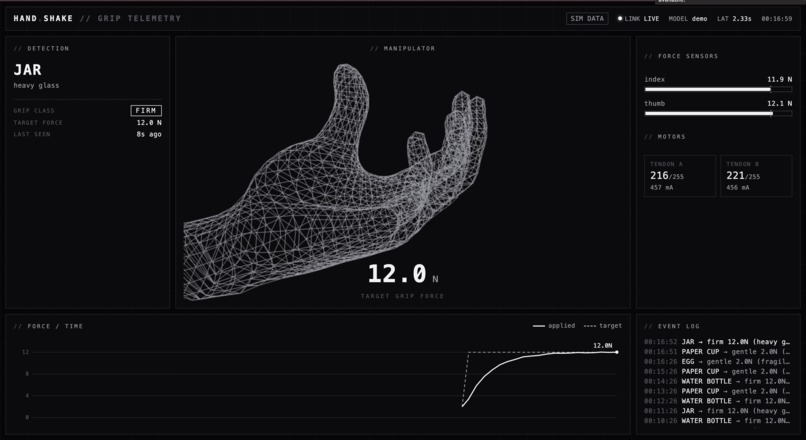Click the 00:16:51 PAPER CUP log entry
The height and width of the screenshot is (440, 806).
(x=717, y=352)
